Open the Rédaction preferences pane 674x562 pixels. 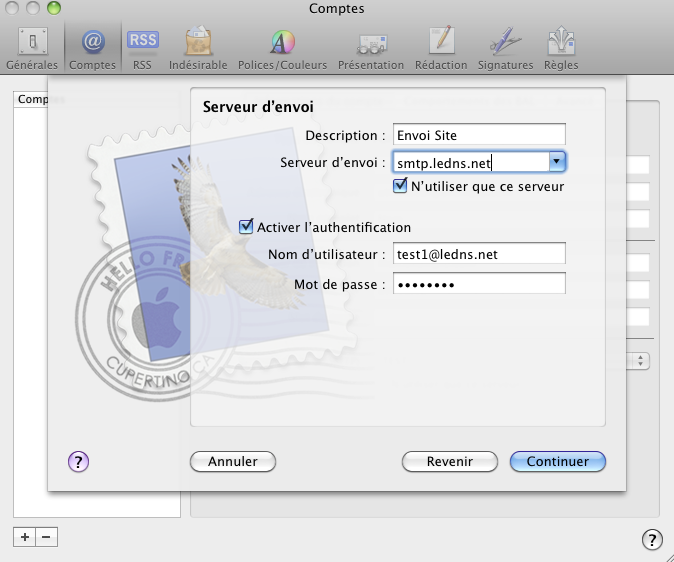pyautogui.click(x=442, y=48)
